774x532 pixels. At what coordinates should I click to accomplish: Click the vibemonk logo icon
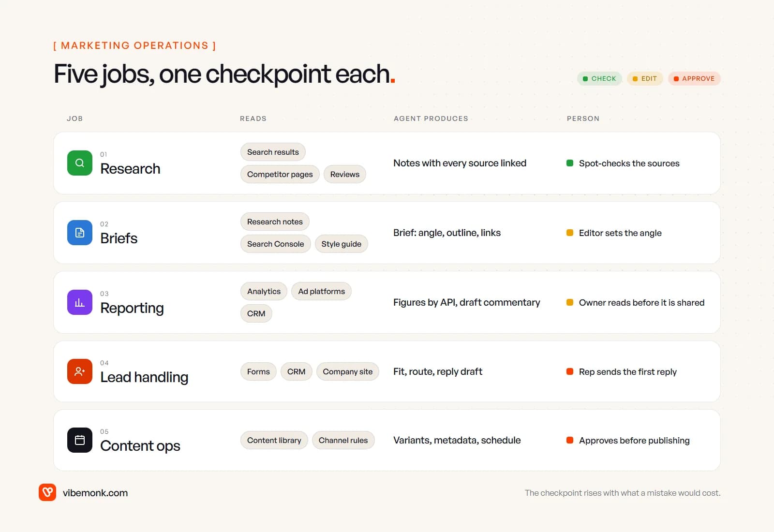click(47, 492)
